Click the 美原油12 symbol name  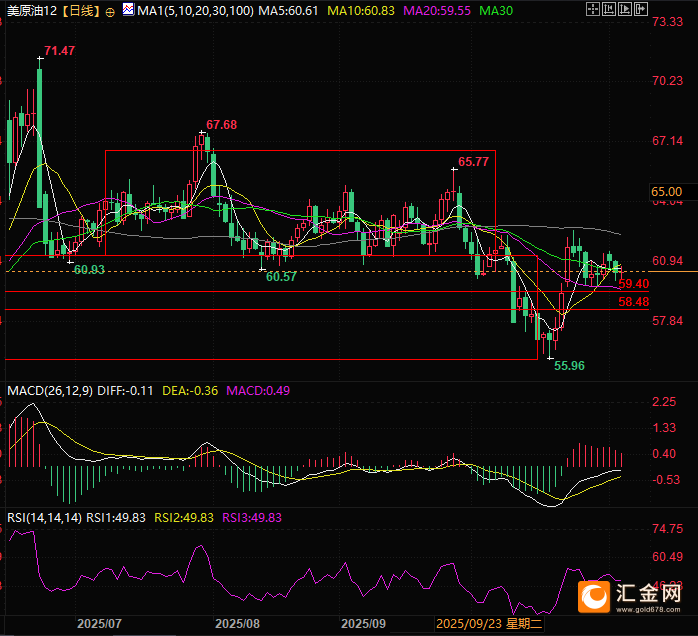pyautogui.click(x=29, y=11)
